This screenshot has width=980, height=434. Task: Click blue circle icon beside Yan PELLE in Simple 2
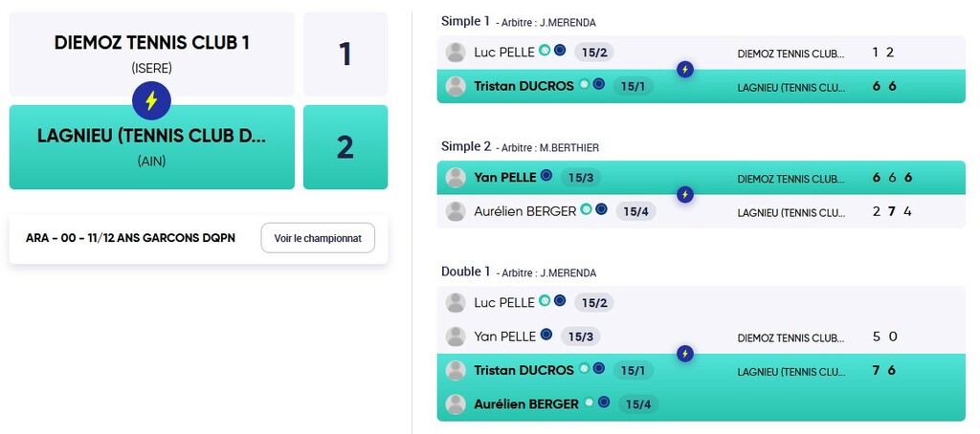(546, 176)
